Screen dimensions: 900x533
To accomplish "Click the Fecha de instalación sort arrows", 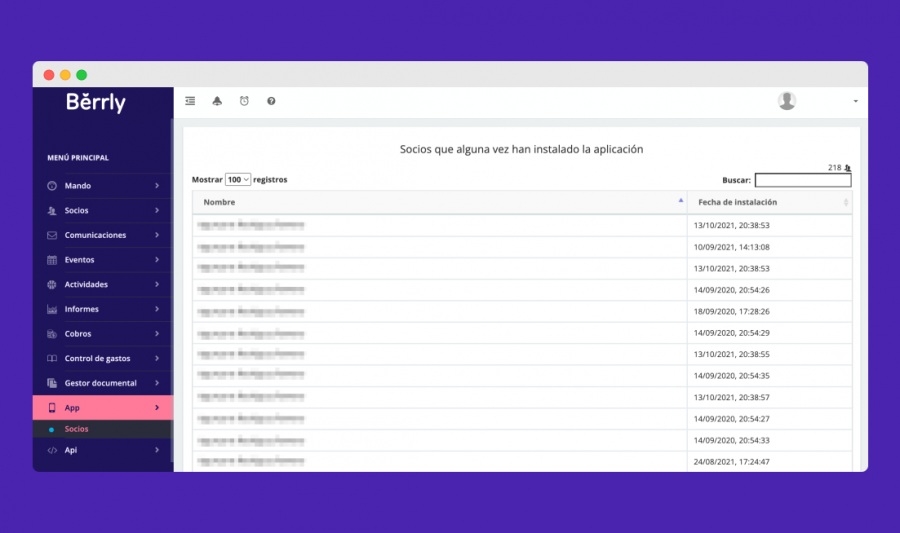I will click(845, 203).
